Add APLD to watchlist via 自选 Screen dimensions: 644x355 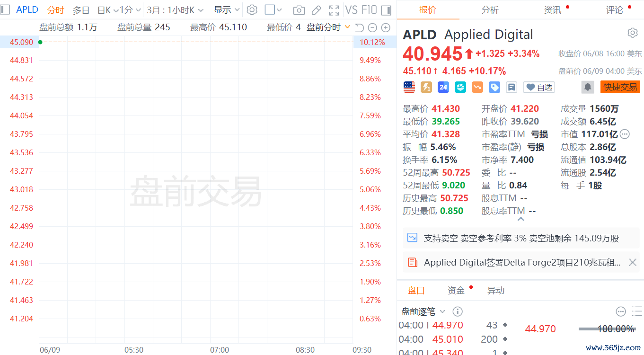(x=539, y=87)
